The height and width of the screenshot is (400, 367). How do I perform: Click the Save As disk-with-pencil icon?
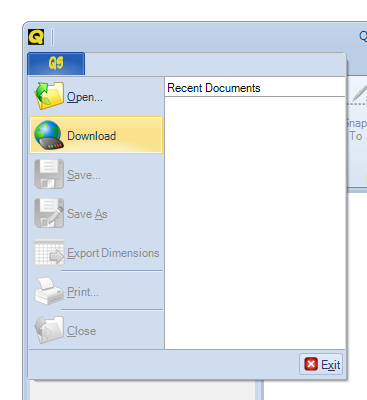pyautogui.click(x=49, y=213)
